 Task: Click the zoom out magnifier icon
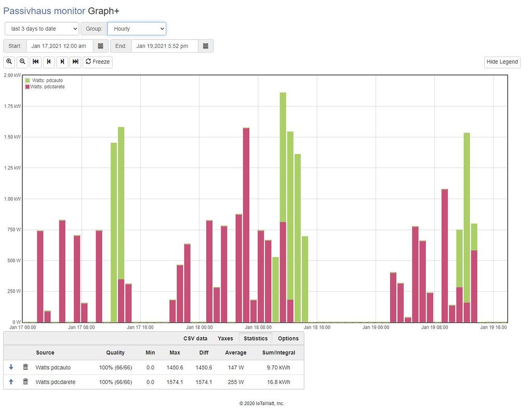pos(22,62)
